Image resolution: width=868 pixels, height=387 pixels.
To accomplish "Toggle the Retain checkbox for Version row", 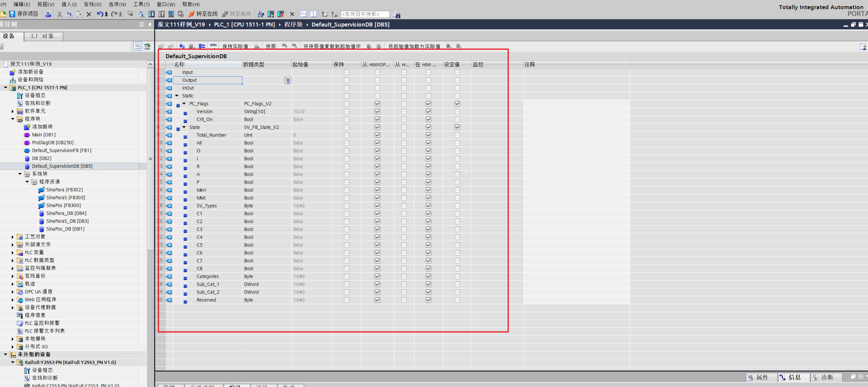I will (346, 111).
